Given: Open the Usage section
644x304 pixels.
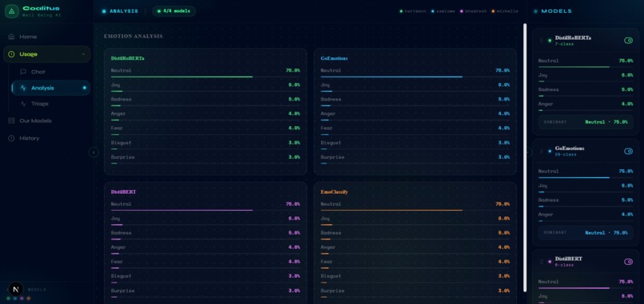Looking at the screenshot, I should pyautogui.click(x=46, y=54).
